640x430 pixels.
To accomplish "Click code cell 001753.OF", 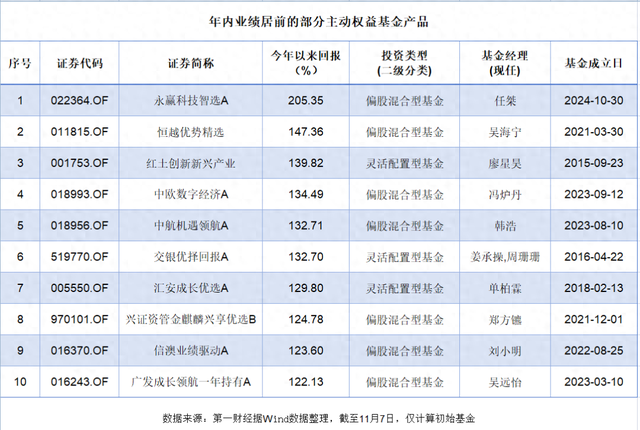I will click(x=80, y=163).
